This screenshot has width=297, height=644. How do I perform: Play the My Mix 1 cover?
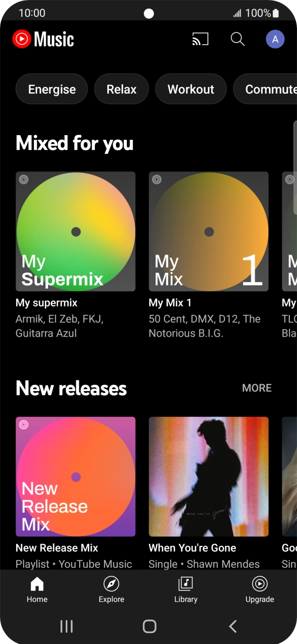[x=209, y=232]
